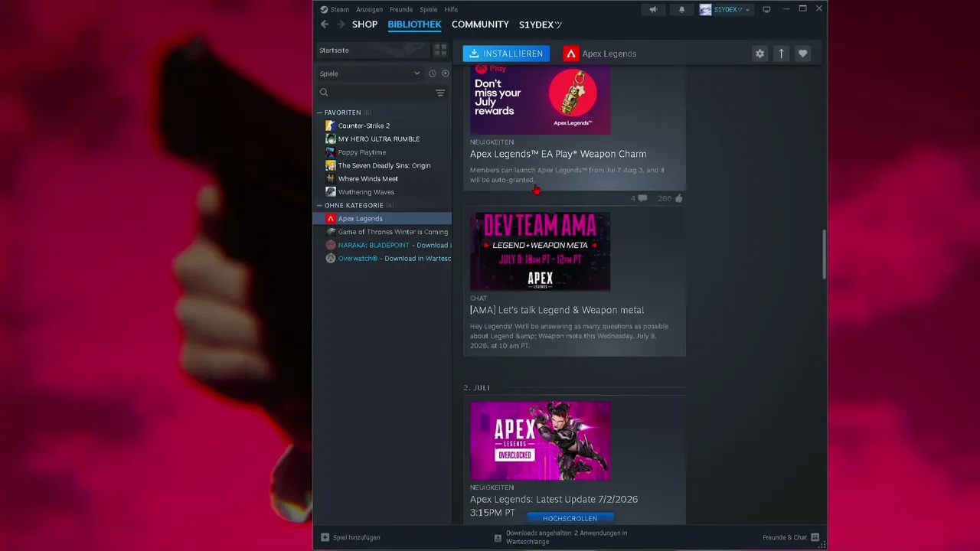The height and width of the screenshot is (551, 980).
Task: Open the Spiele menu
Action: pos(429,9)
